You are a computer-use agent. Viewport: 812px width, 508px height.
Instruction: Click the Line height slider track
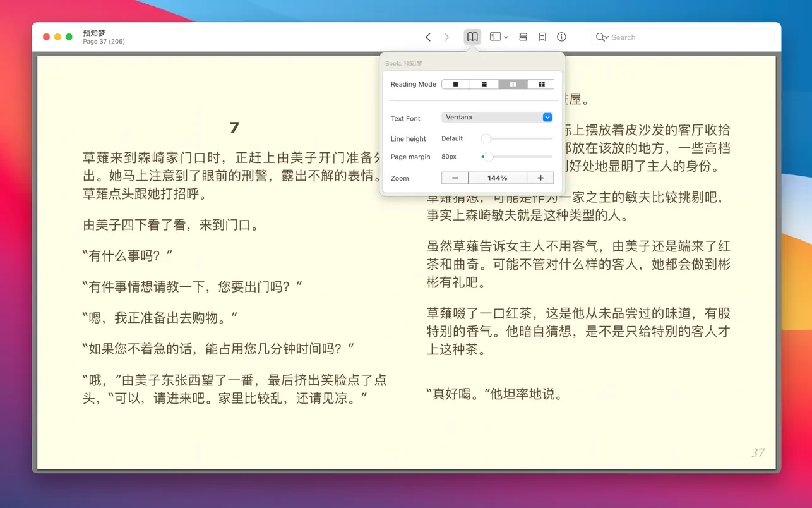tap(518, 138)
